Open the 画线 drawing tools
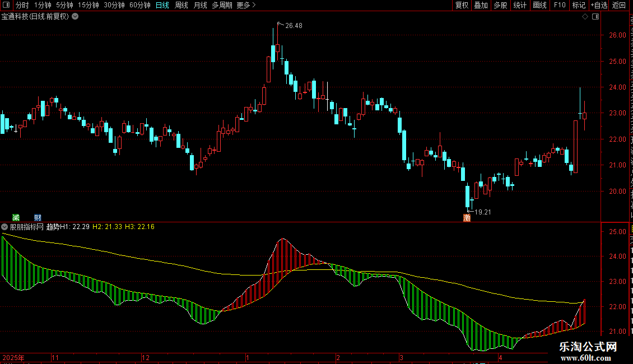The image size is (633, 364). pyautogui.click(x=539, y=5)
